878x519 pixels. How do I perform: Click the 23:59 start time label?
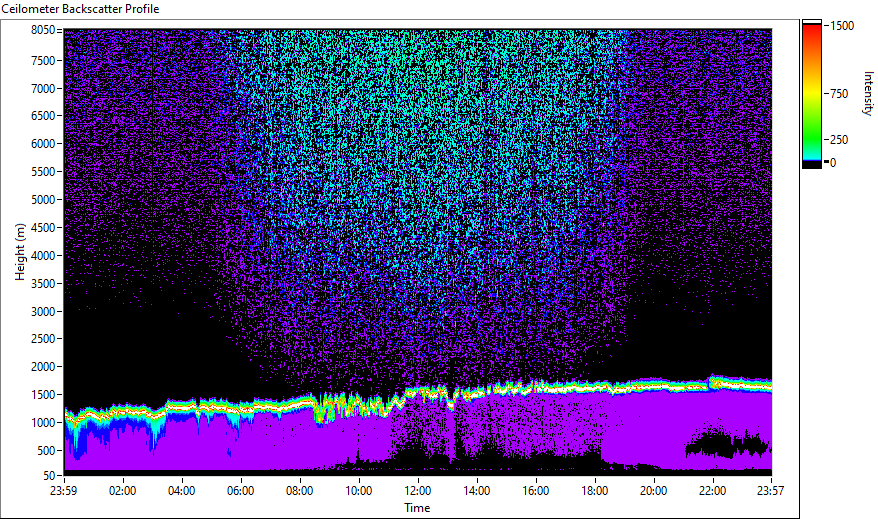(63, 491)
